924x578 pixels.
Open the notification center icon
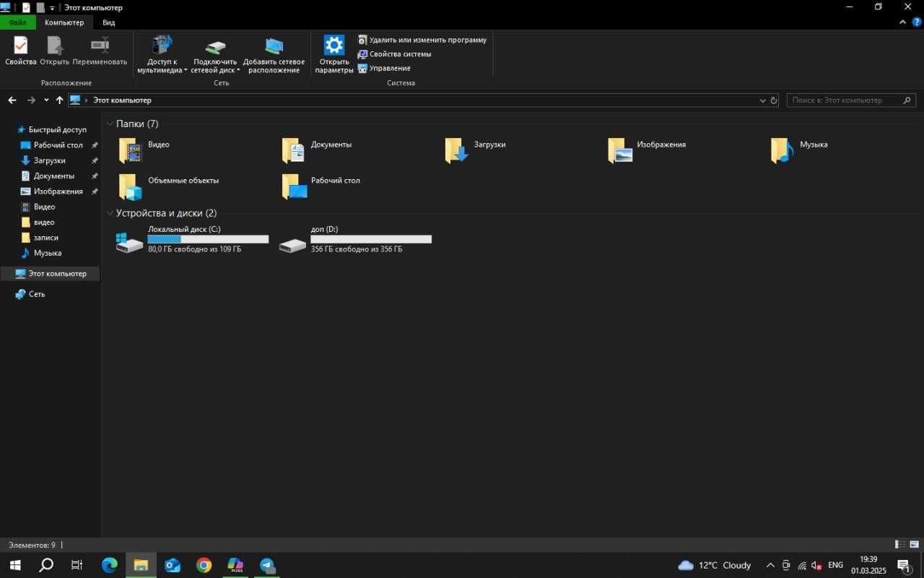click(903, 565)
